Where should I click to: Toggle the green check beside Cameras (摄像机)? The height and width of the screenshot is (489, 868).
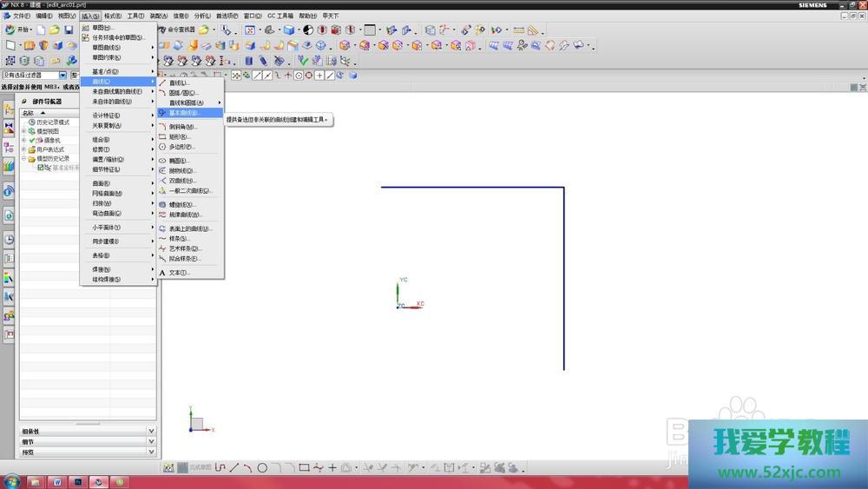[x=32, y=141]
